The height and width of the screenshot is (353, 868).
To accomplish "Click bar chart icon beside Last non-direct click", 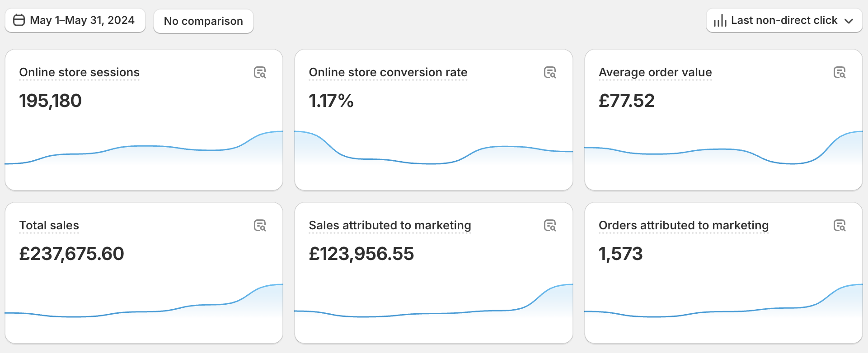I will coord(720,21).
